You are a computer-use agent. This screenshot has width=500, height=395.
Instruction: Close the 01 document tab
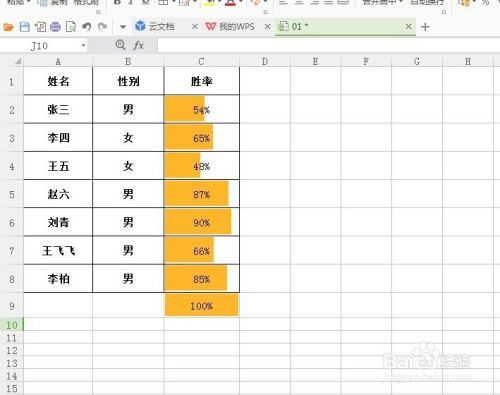[x=408, y=26]
